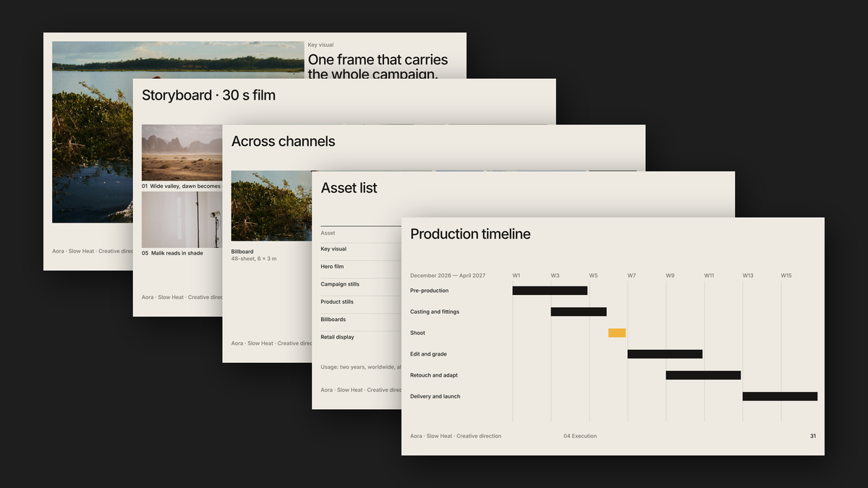Click the W7 week column label
This screenshot has height=488, width=868.
point(631,275)
